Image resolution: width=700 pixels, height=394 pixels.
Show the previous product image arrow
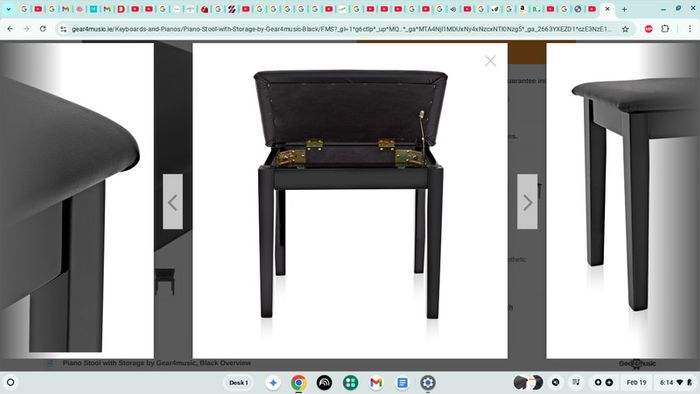coord(173,202)
